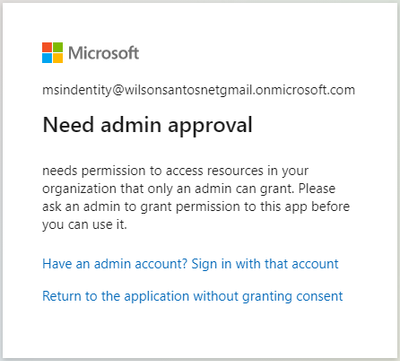Click the "Need admin approval" heading
Viewport: 400px width, 361px height.
[x=147, y=125]
